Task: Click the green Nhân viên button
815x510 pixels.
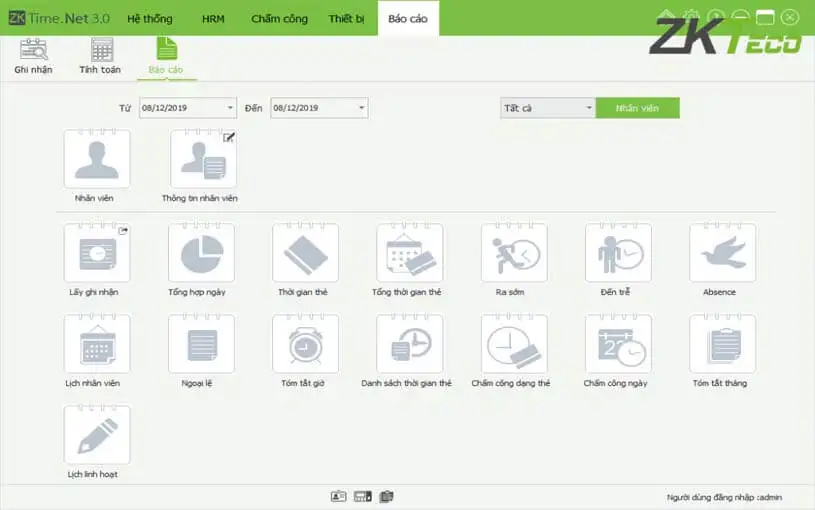Action: [x=637, y=108]
